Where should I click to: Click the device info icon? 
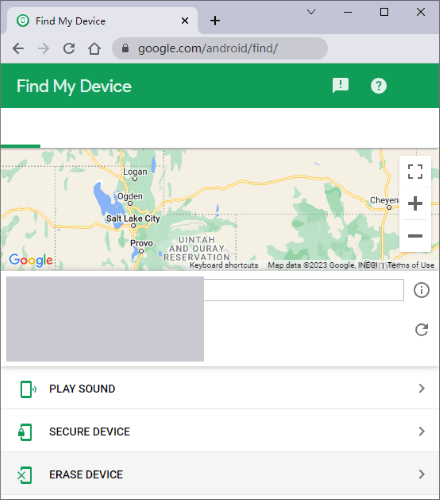point(421,290)
